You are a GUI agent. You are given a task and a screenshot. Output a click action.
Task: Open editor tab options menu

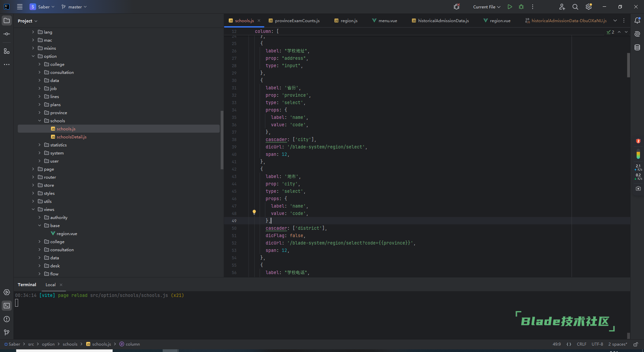[x=624, y=20]
